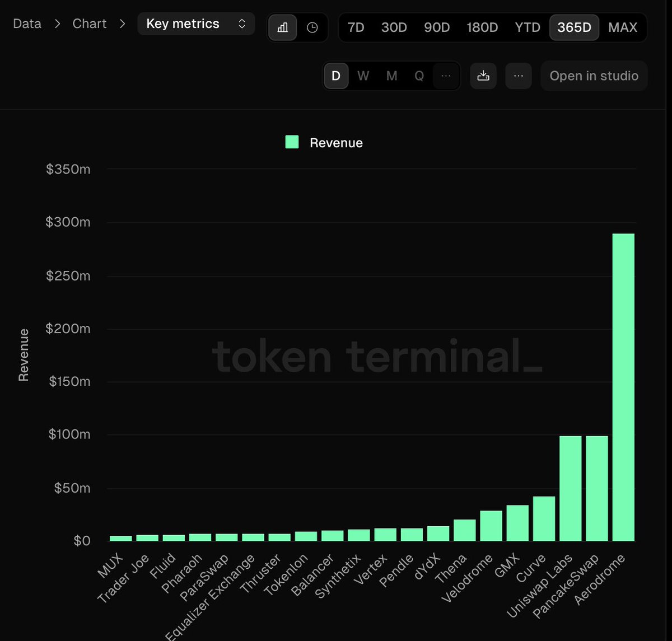Image resolution: width=672 pixels, height=641 pixels.
Task: Click the Velodrome axis label
Action: pyautogui.click(x=467, y=578)
